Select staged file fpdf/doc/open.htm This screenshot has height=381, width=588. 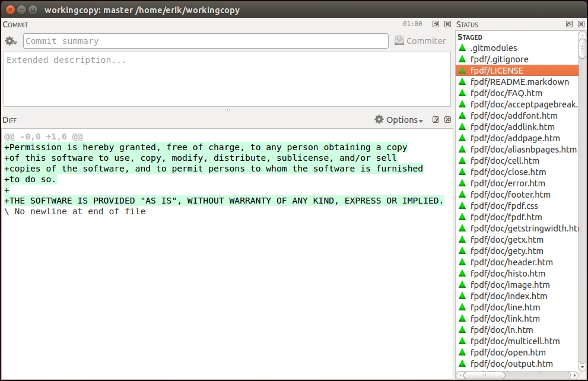point(517,352)
